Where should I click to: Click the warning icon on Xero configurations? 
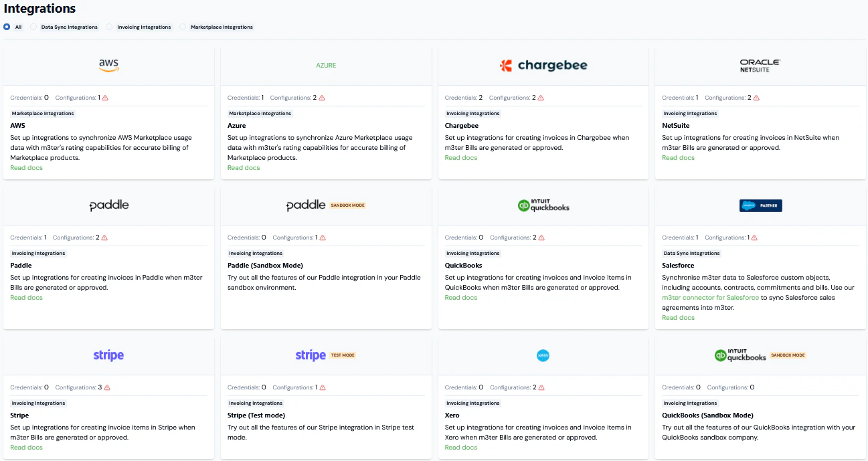pos(541,387)
